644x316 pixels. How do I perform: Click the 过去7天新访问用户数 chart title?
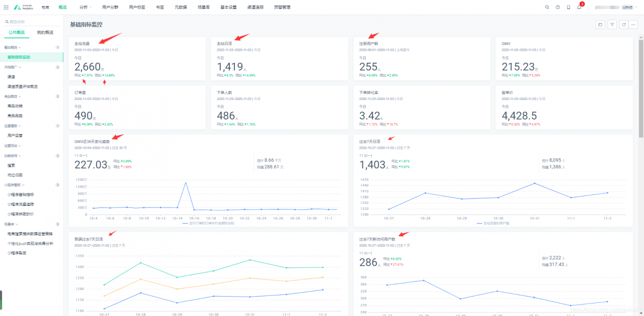tap(377, 239)
